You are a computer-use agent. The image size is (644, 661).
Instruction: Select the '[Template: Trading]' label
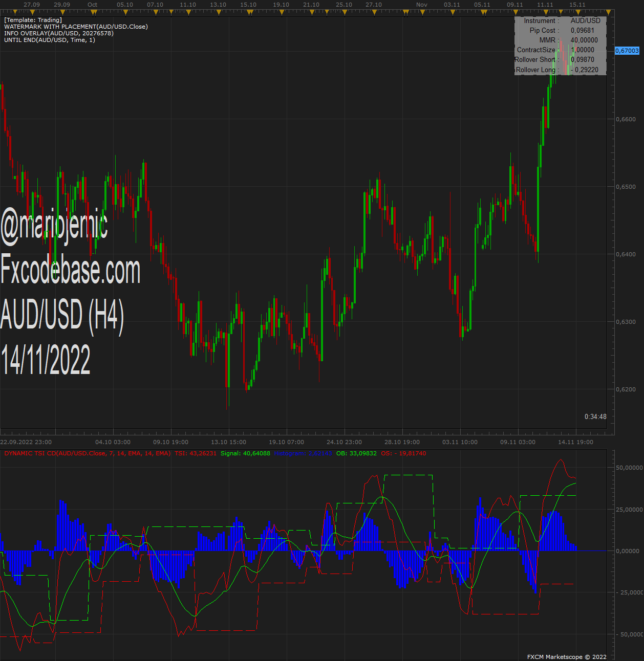(33, 20)
